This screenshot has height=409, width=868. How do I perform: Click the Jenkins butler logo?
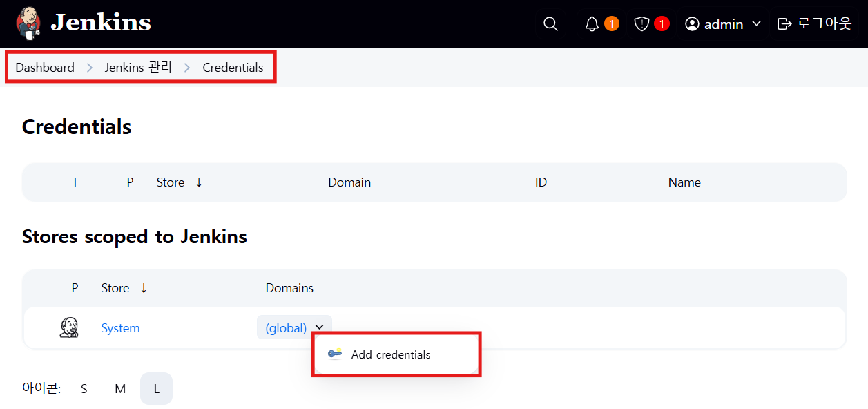(28, 23)
